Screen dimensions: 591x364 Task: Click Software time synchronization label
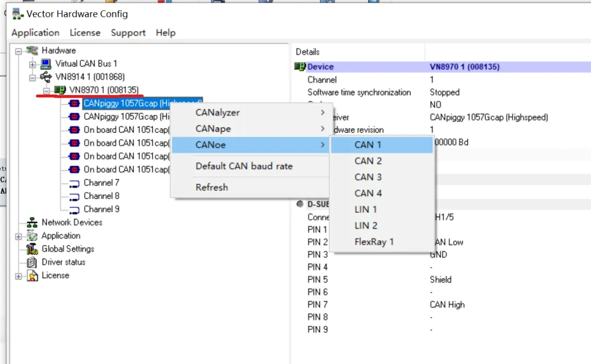[x=359, y=92]
